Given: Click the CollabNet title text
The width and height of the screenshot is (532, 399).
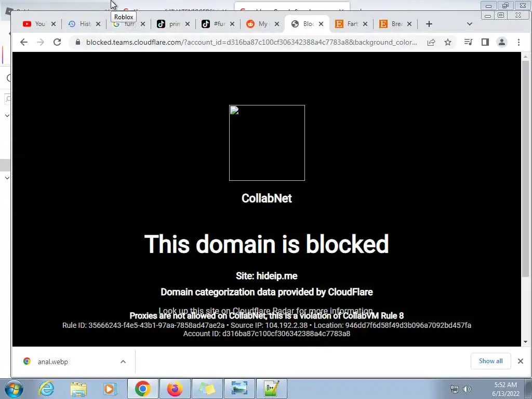Looking at the screenshot, I should pos(267,198).
